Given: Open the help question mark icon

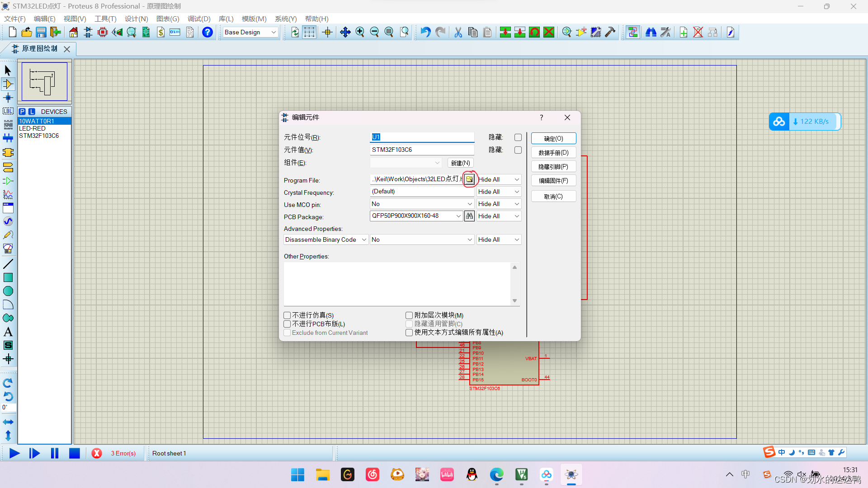Looking at the screenshot, I should 208,32.
